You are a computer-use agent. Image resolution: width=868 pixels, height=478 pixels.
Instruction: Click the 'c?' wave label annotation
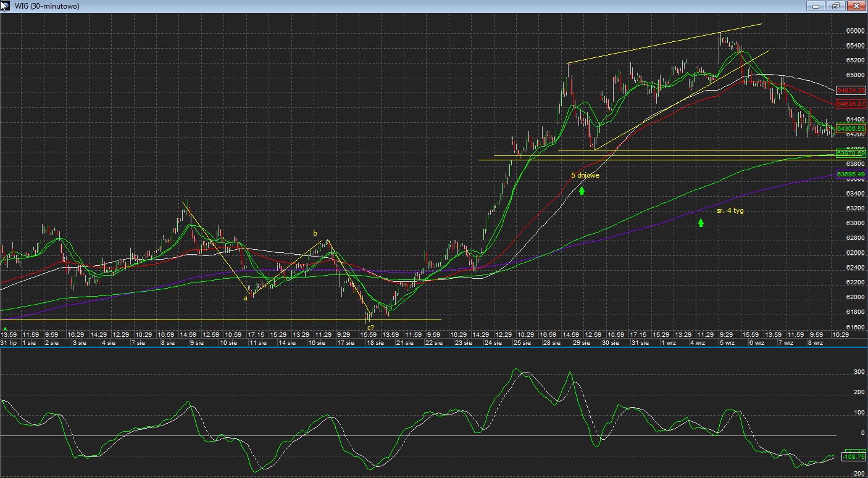point(370,328)
